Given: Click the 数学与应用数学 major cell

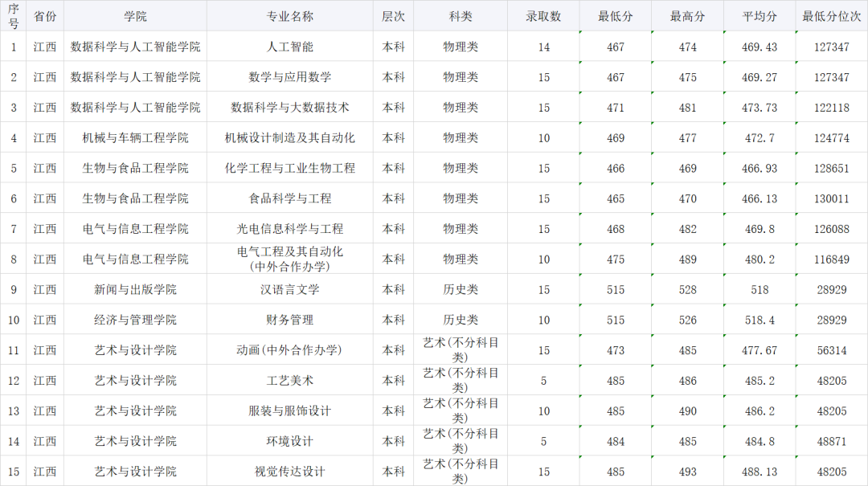Looking at the screenshot, I should coord(289,77).
